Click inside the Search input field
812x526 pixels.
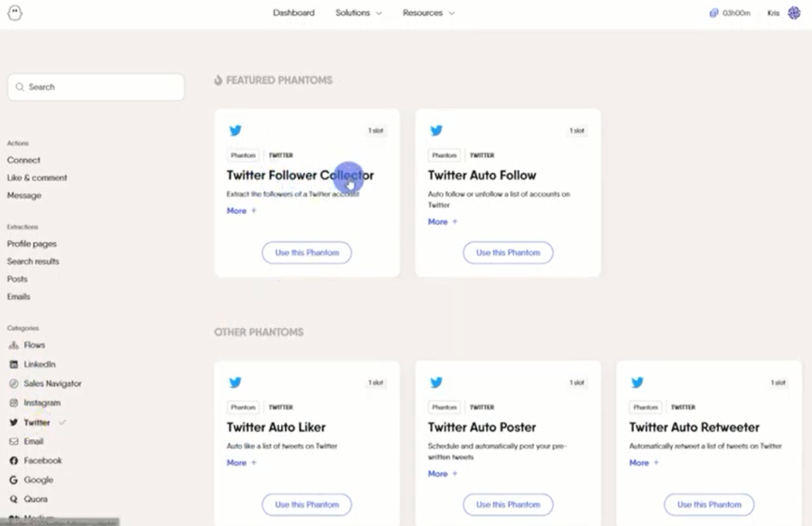[95, 87]
